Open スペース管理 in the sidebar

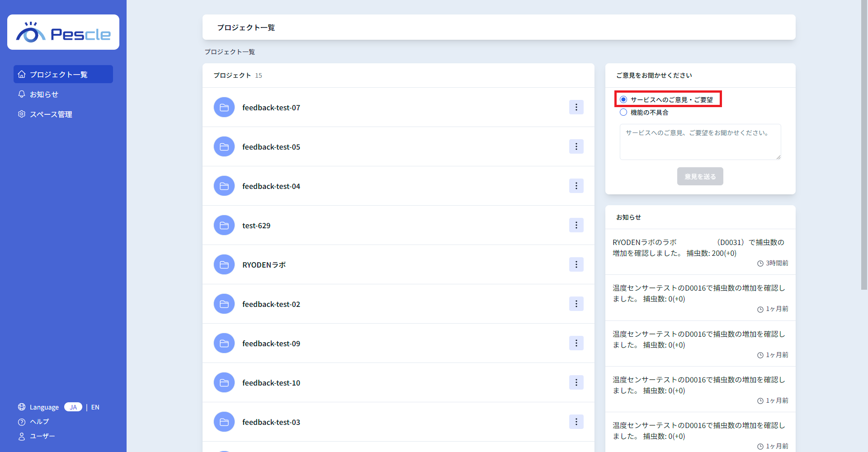tap(51, 114)
